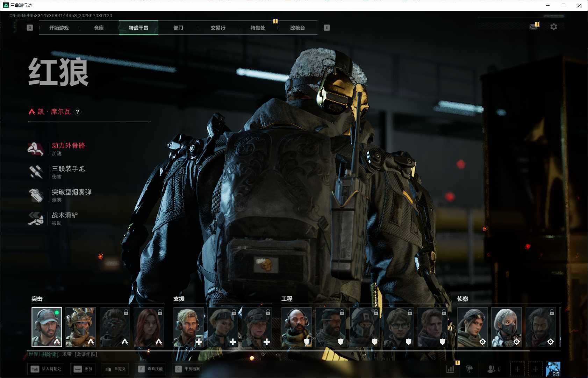Select the helmeted masked operator in 突击
This screenshot has height=378, width=588.
[x=81, y=327]
